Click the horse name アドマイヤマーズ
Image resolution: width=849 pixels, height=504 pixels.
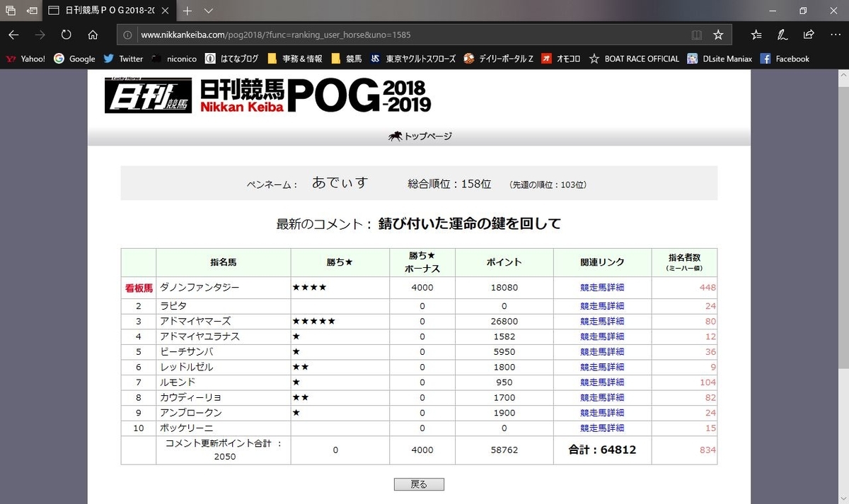pyautogui.click(x=196, y=321)
